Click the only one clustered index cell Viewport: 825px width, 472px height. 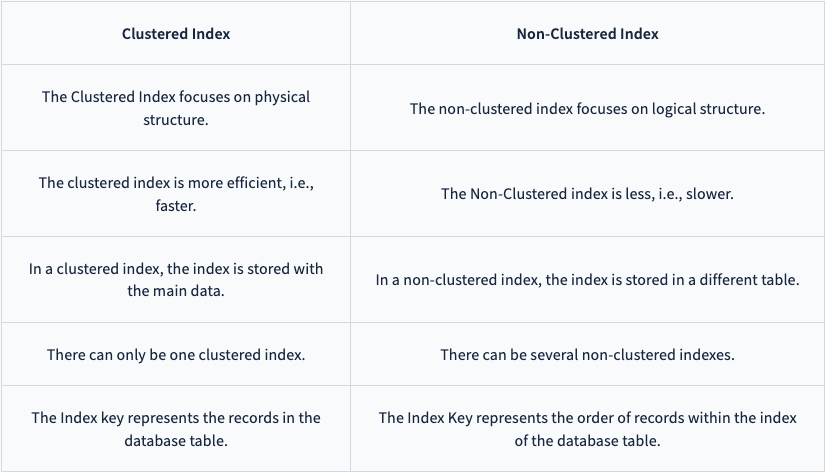(x=176, y=354)
